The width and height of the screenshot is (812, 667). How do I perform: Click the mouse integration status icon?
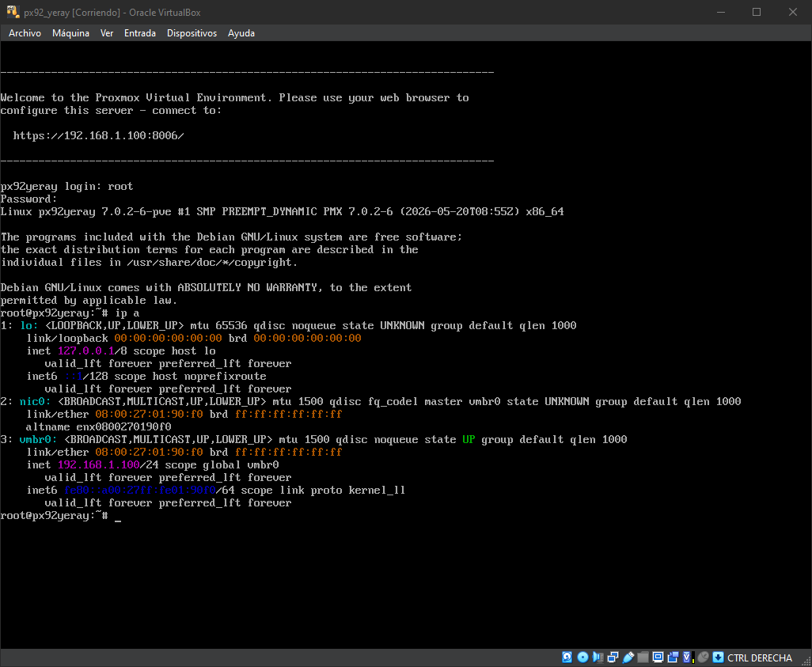click(704, 658)
